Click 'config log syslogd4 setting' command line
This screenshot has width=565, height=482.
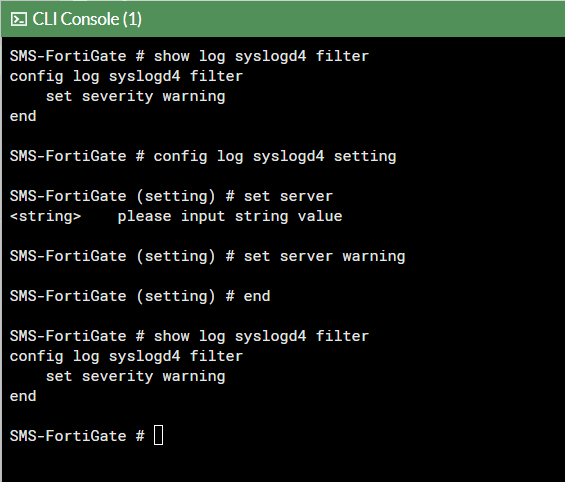tap(275, 156)
